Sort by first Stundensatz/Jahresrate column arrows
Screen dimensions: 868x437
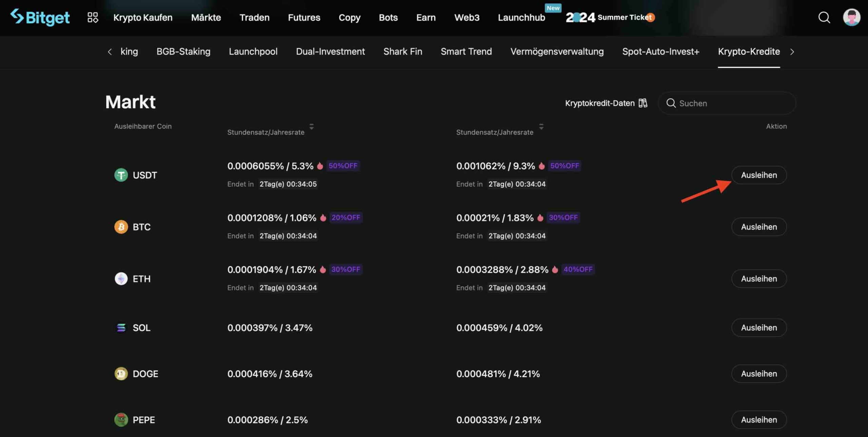[x=311, y=126]
